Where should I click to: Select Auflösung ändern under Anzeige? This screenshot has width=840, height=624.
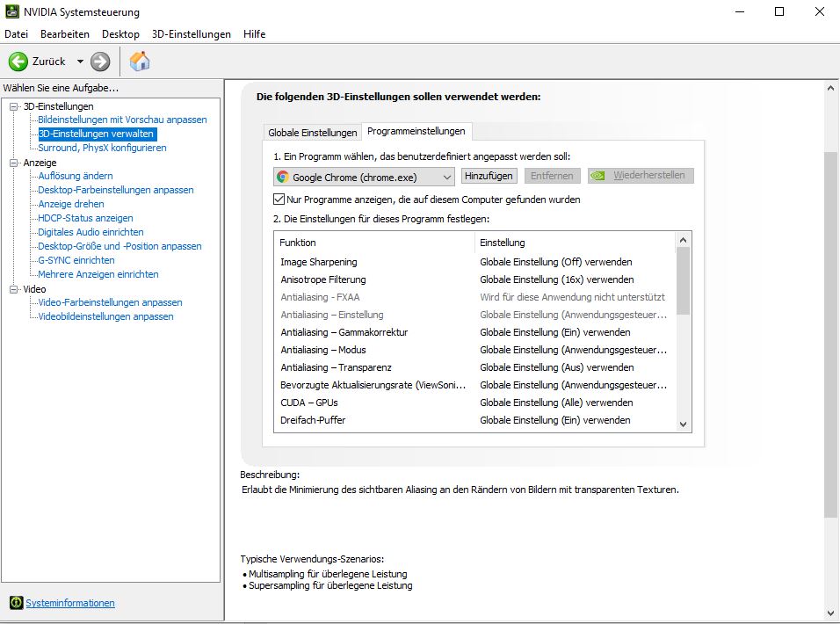(76, 176)
